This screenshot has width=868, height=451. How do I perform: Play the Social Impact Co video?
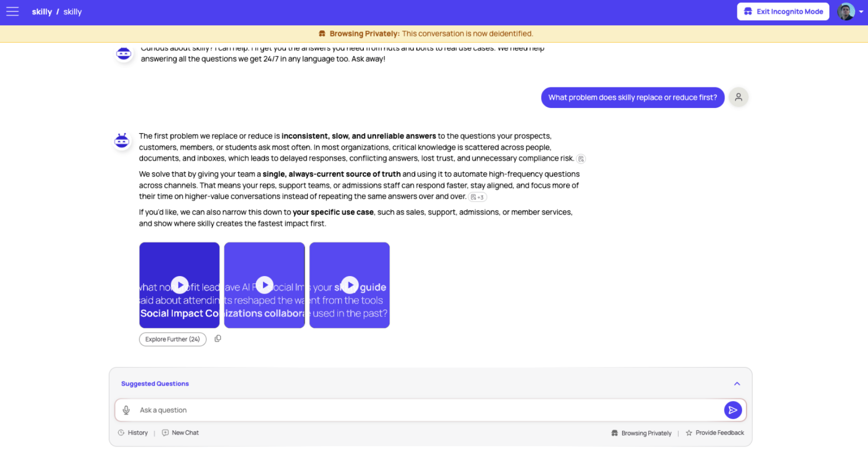coord(180,285)
